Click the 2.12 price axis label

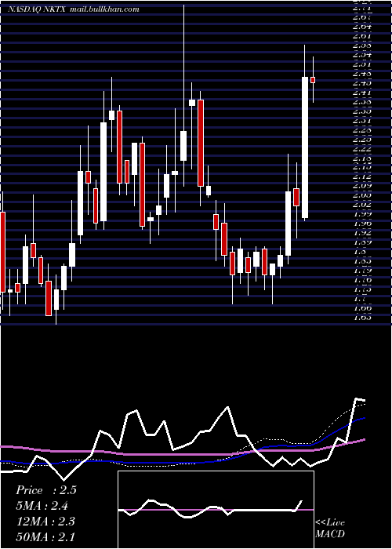point(362,176)
